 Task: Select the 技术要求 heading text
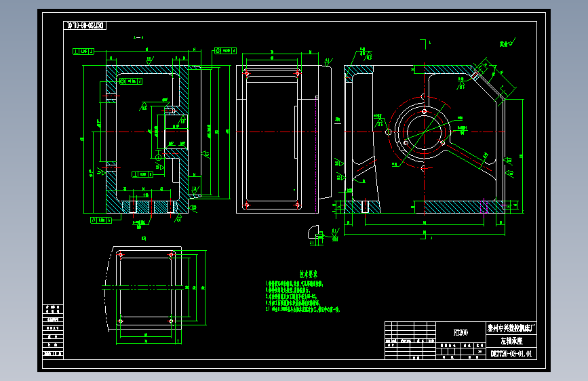pos(309,274)
